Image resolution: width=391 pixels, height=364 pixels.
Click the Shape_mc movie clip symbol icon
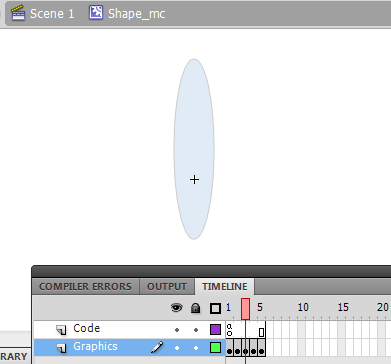click(x=96, y=12)
